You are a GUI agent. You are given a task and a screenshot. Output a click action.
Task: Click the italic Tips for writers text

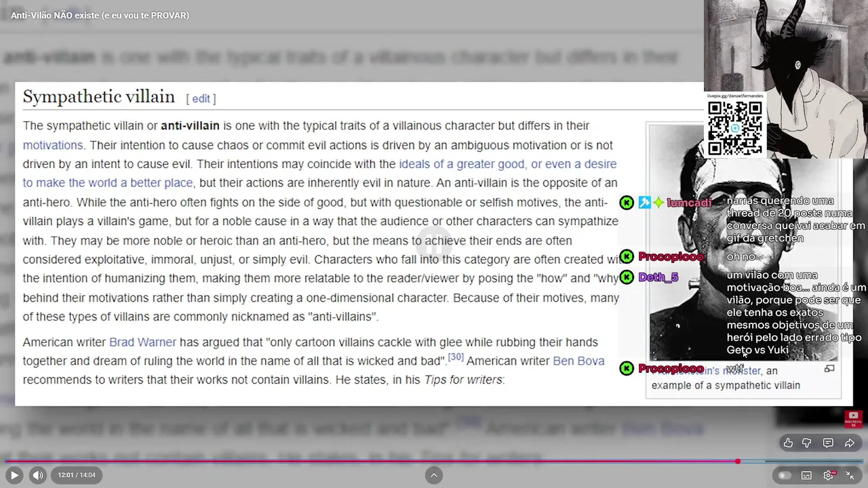pyautogui.click(x=463, y=380)
